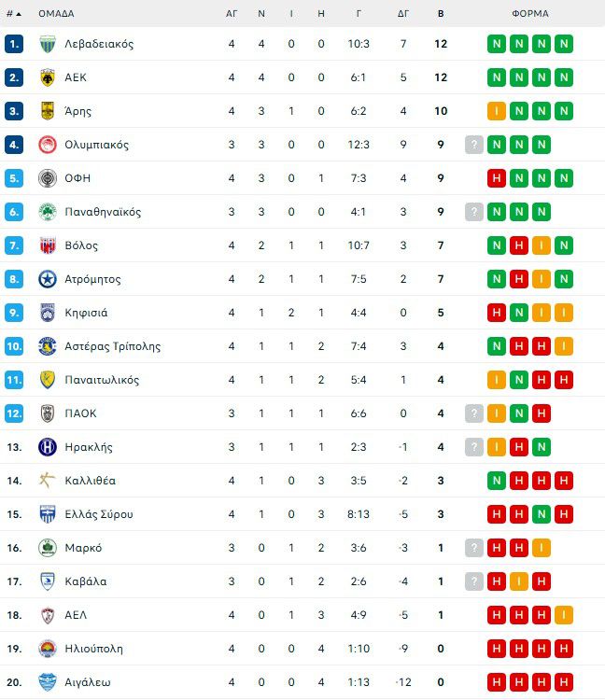Click the ΦΟΡΜΑ column header
Screen dimensions: 605x700
[530, 14]
